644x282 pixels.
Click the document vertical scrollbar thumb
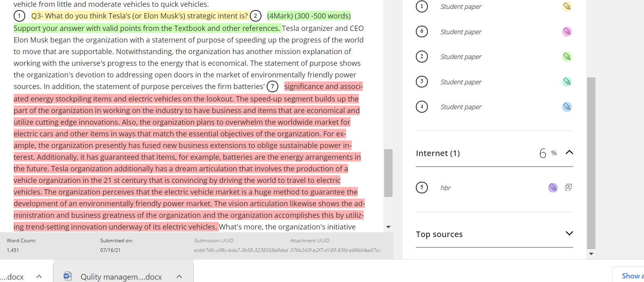[x=388, y=173]
